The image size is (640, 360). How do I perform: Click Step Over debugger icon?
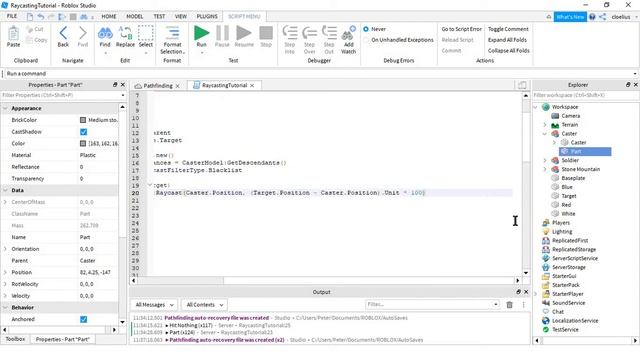pos(309,33)
